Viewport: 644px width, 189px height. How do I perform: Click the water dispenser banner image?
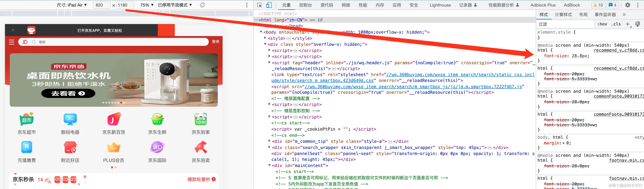coord(114,80)
